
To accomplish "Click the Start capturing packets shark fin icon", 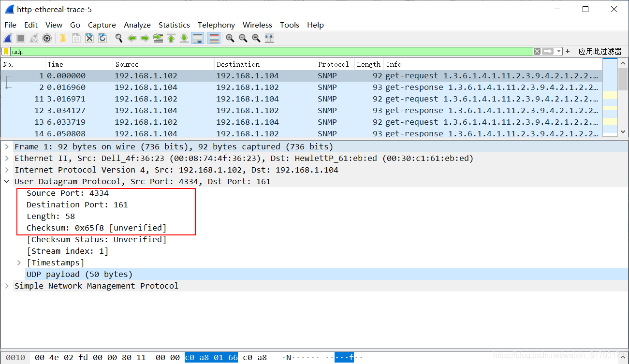I will (x=8, y=38).
